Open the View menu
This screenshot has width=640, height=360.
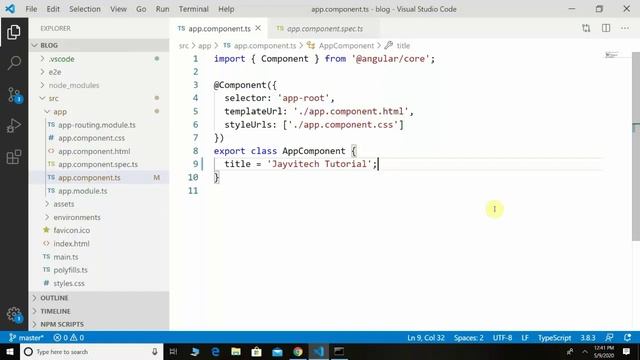click(x=118, y=9)
